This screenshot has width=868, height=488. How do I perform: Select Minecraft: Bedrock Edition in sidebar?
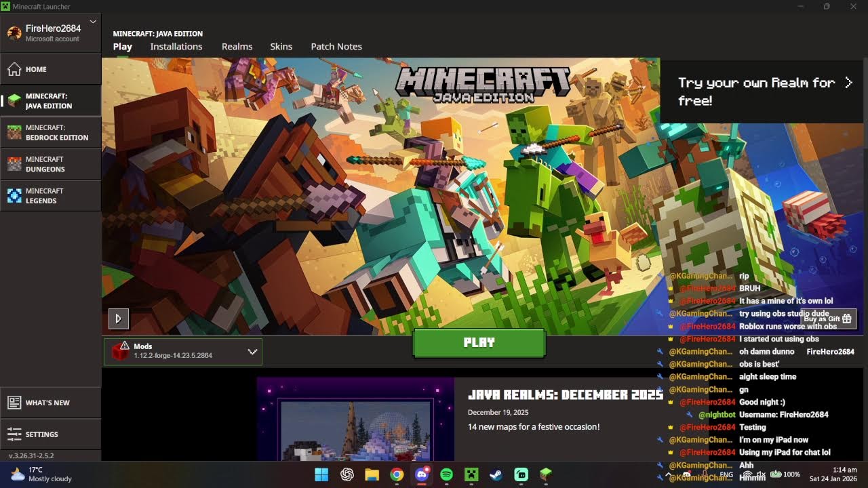pyautogui.click(x=51, y=133)
